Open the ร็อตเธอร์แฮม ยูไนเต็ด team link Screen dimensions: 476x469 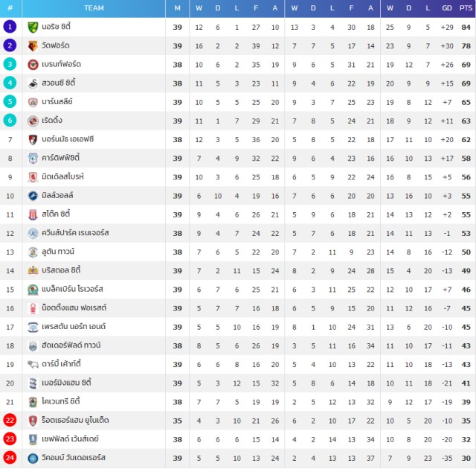pyautogui.click(x=75, y=421)
